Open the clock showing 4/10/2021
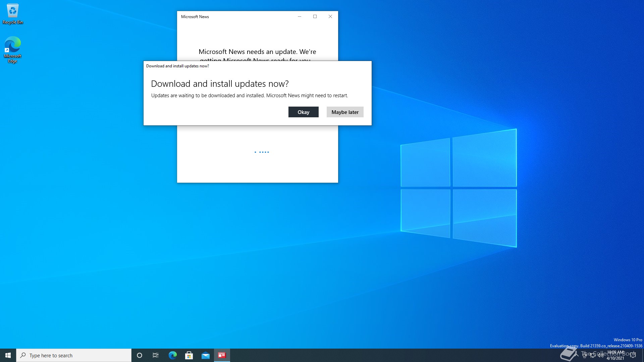The height and width of the screenshot is (362, 644). 615,355
